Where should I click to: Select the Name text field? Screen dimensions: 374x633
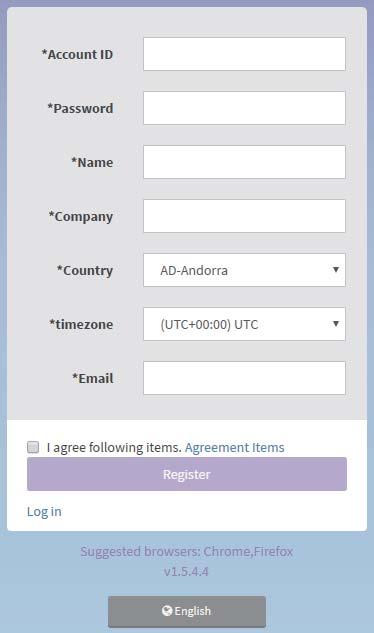[244, 162]
